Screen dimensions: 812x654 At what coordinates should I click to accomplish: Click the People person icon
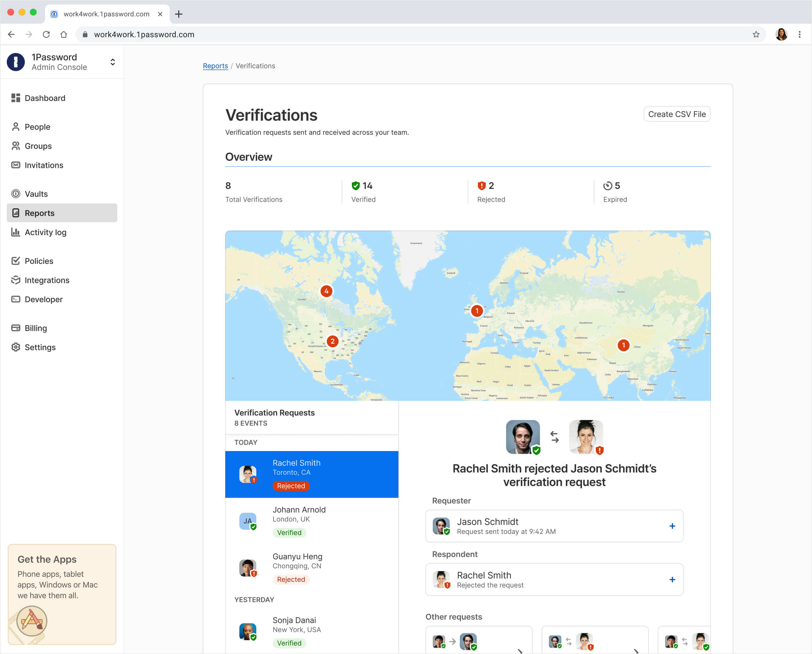click(x=16, y=127)
